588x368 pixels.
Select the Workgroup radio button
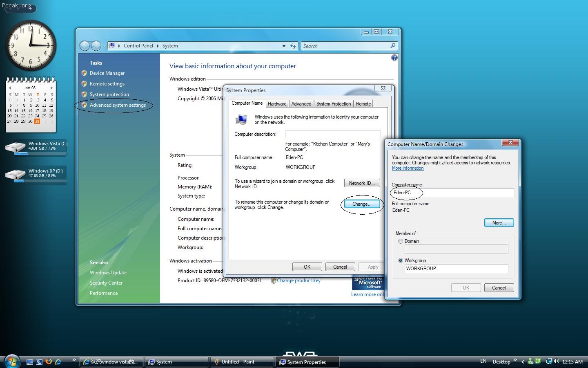click(x=400, y=260)
